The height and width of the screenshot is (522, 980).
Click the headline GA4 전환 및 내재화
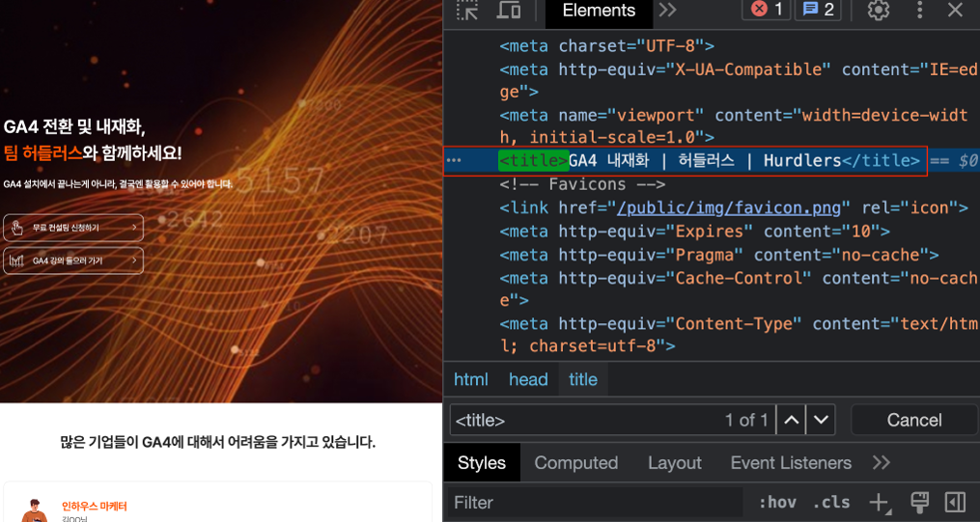(x=74, y=127)
